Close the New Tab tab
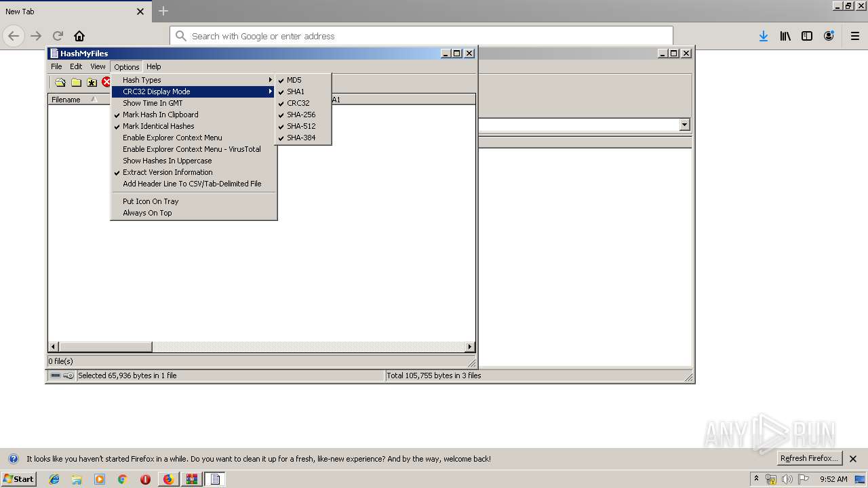This screenshot has width=868, height=488. click(140, 12)
